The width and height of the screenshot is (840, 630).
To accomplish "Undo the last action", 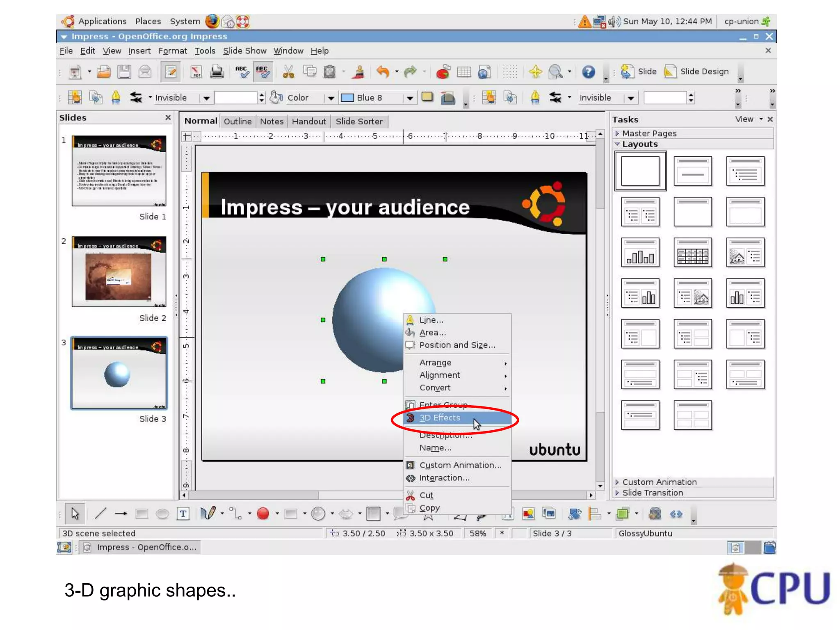I will (x=383, y=72).
